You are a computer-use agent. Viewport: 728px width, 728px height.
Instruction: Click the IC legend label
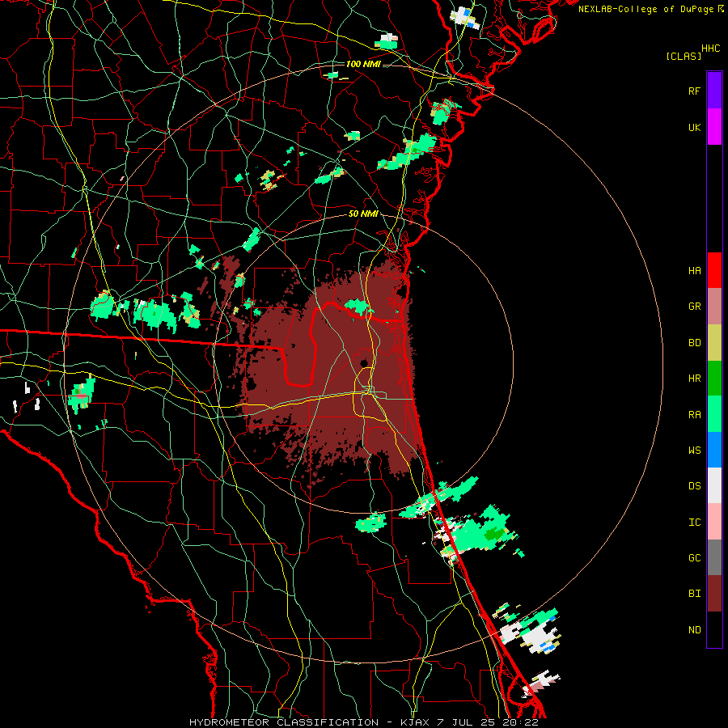tap(694, 523)
